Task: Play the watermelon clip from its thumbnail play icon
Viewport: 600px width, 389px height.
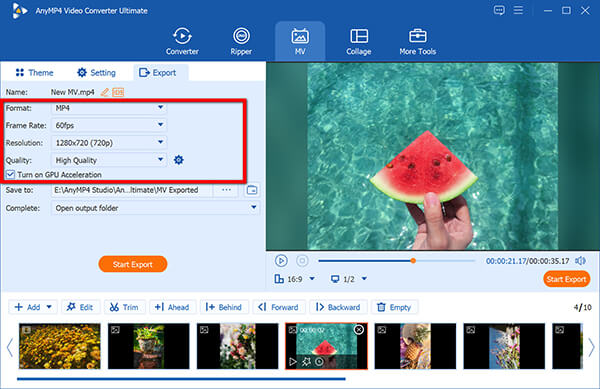Action: 293,361
